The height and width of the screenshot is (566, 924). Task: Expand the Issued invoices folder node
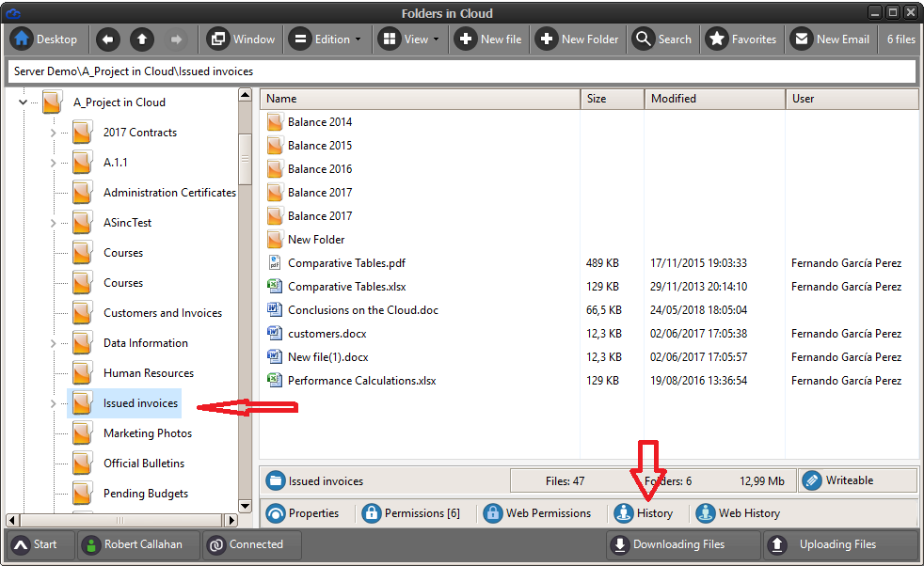coord(53,403)
